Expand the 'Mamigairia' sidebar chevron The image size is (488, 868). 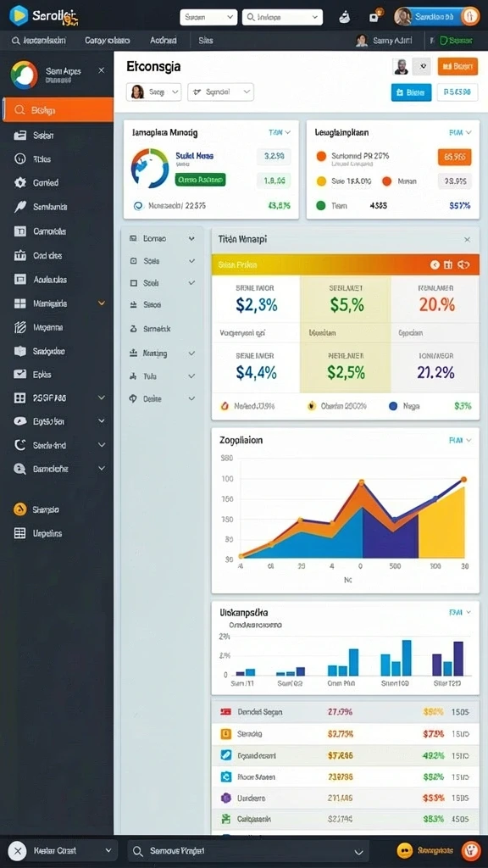click(x=102, y=303)
